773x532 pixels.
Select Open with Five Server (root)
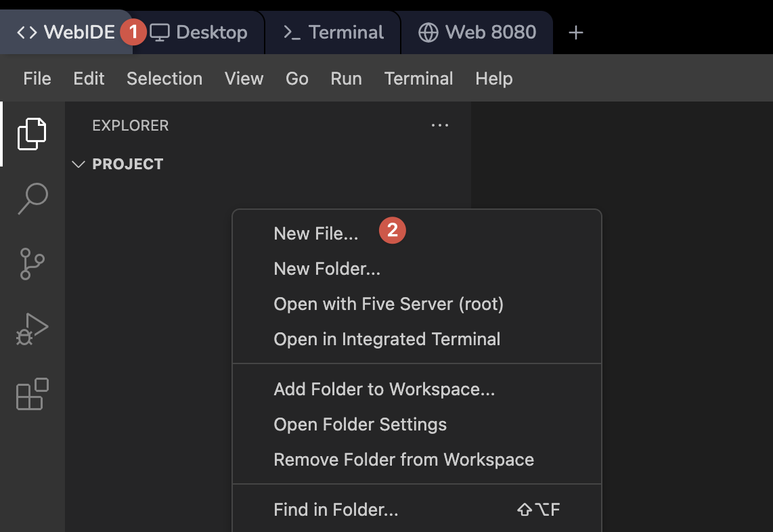click(x=389, y=304)
